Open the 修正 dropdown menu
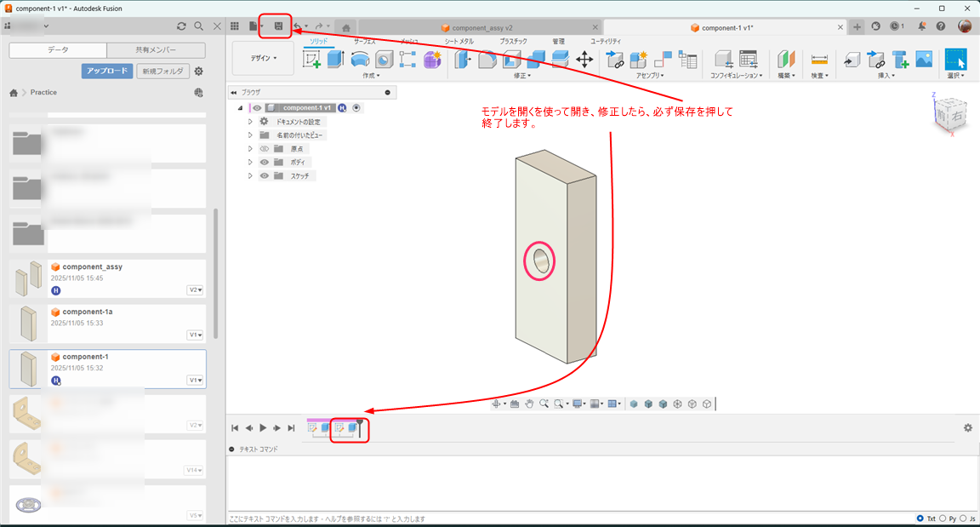 522,76
